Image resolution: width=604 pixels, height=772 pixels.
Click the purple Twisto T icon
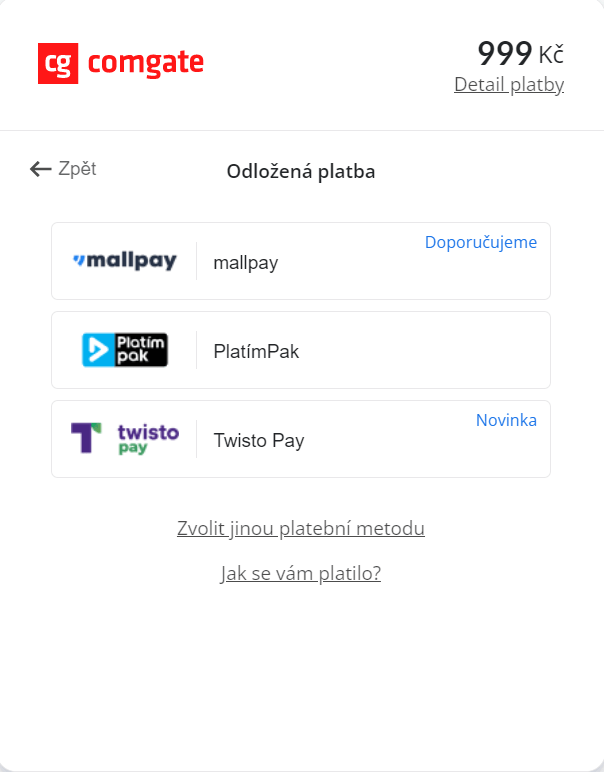(86, 438)
